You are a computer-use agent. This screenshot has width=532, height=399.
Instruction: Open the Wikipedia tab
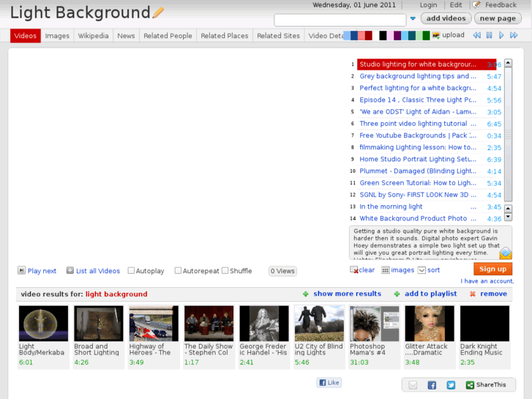click(x=94, y=36)
